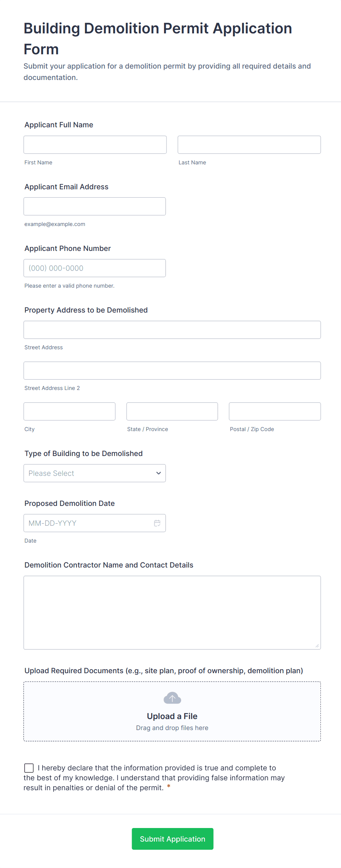This screenshot has height=868, width=341.
Task: Check the declaration of true information checkbox
Action: 29,767
